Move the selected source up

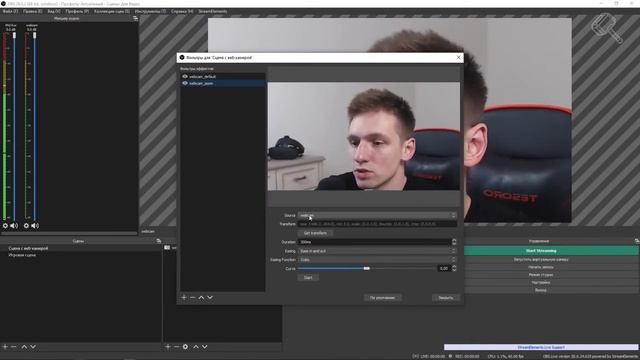coord(196,347)
